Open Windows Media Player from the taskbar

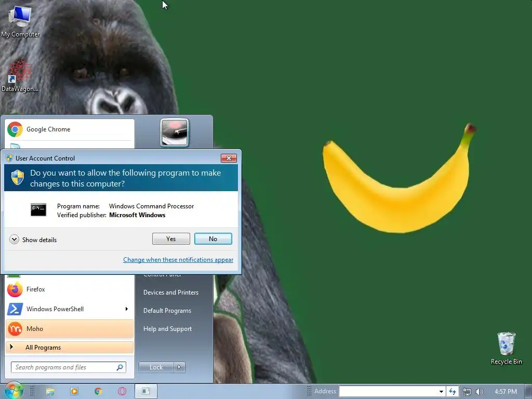tap(74, 391)
